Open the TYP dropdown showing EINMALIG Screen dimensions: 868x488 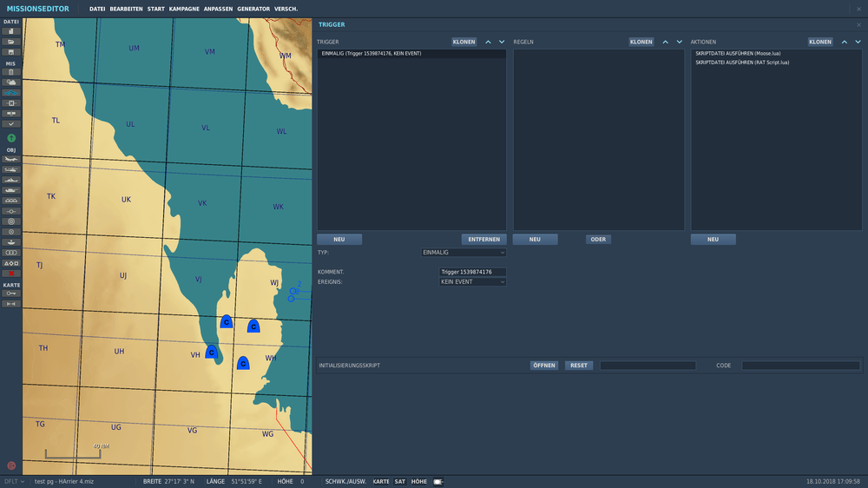463,253
